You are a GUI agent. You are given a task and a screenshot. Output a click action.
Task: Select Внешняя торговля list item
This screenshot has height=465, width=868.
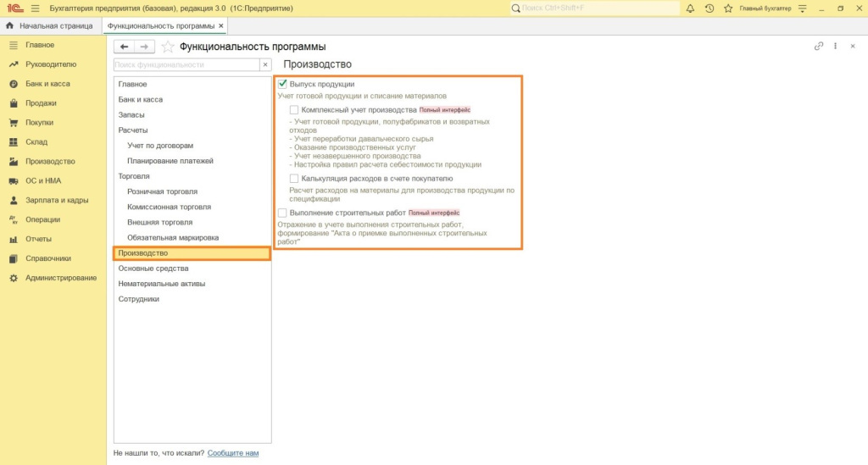click(x=192, y=222)
